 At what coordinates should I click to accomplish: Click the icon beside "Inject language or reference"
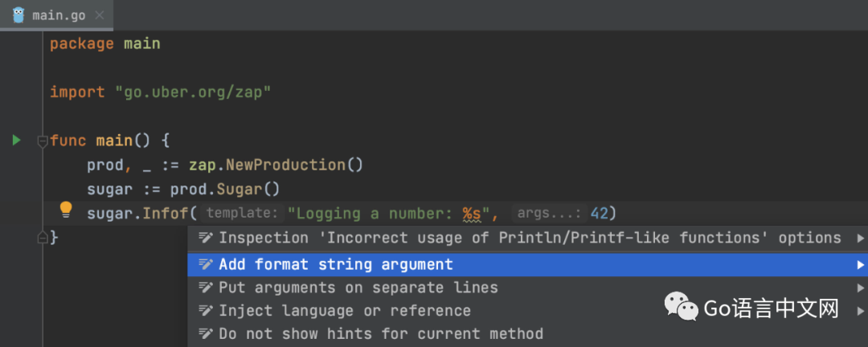[206, 311]
